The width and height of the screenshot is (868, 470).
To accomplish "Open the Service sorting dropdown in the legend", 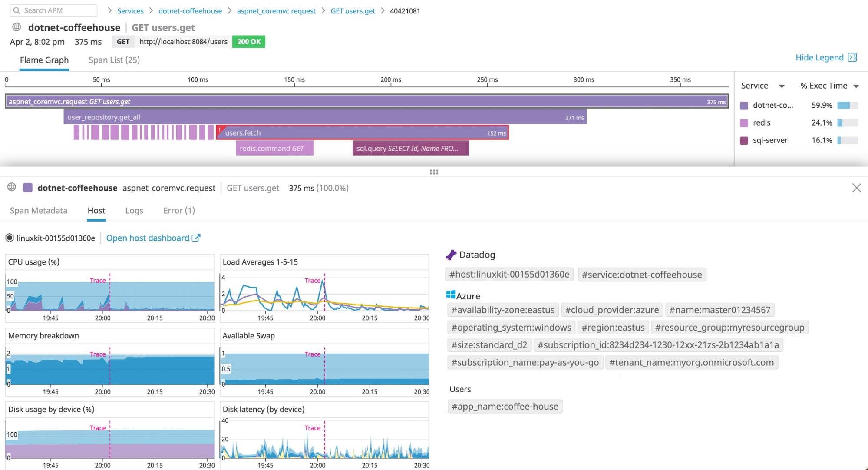I will (782, 86).
